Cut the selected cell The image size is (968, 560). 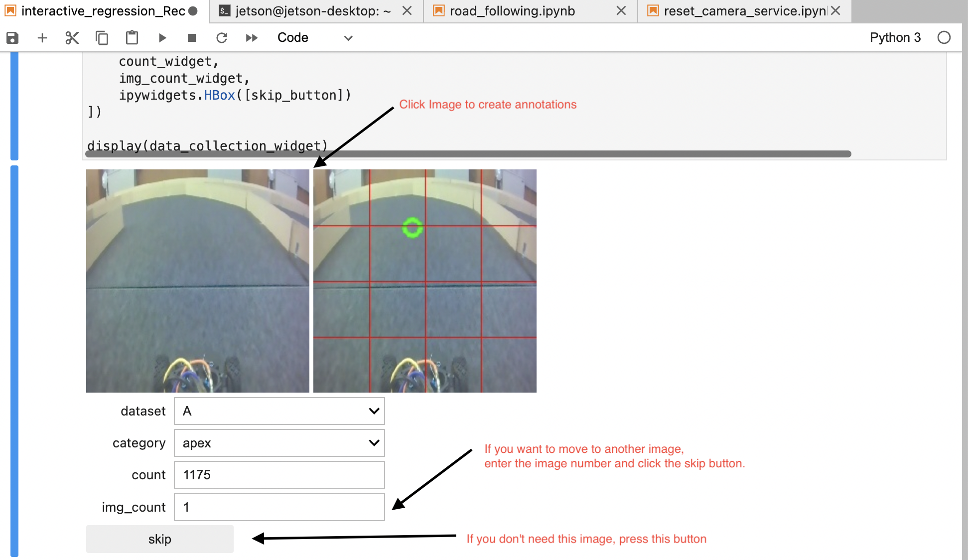coord(72,37)
